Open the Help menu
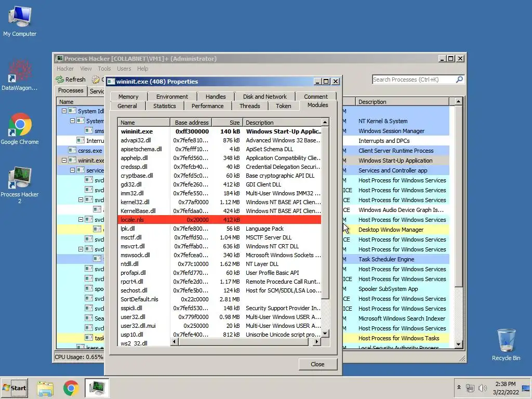 (x=142, y=69)
